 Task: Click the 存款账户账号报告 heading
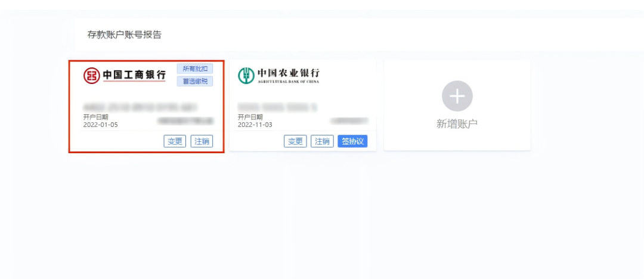[x=125, y=35]
